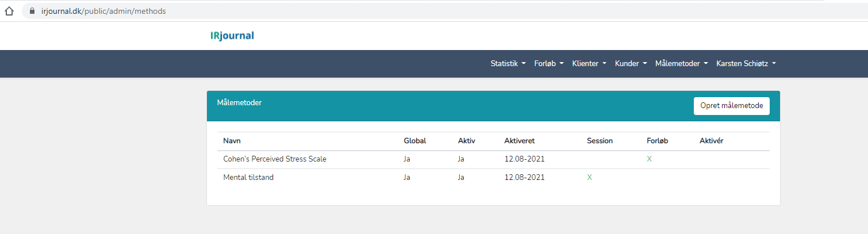Image resolution: width=868 pixels, height=234 pixels.
Task: Click the browser home icon
Action: (9, 11)
